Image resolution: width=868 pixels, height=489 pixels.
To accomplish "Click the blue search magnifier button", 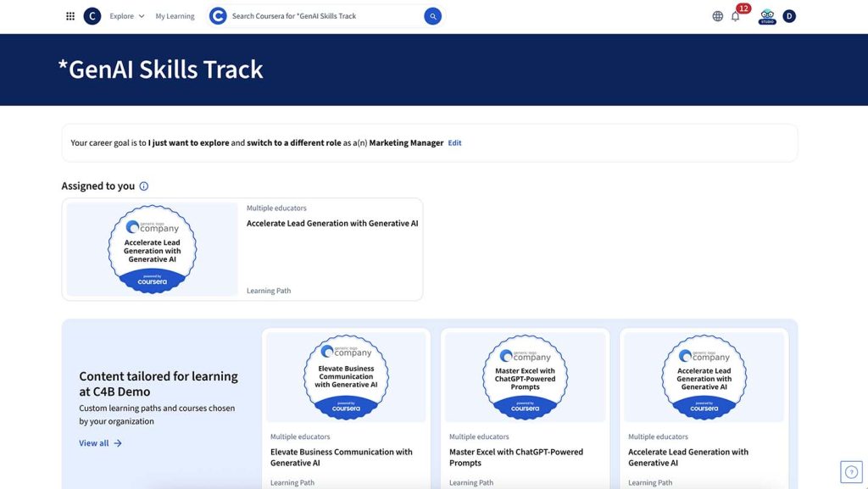I will coord(432,16).
